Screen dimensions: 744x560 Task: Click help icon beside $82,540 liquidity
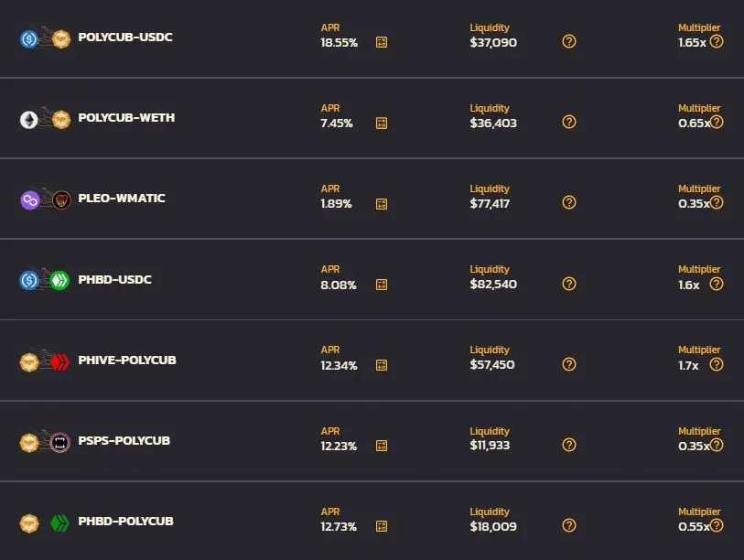point(569,284)
